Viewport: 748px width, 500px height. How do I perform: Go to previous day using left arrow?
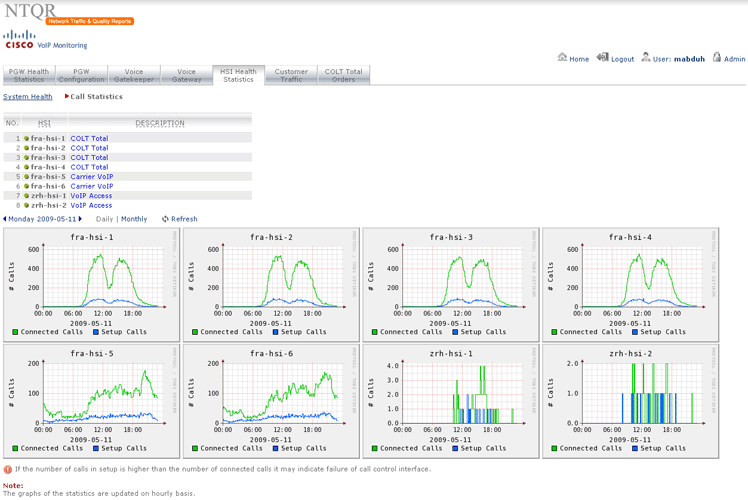coord(4,219)
